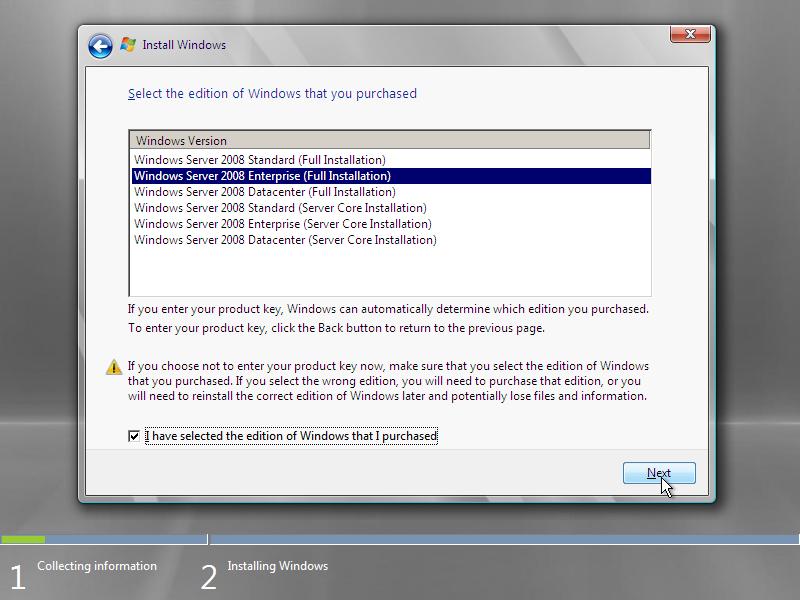
Task: Select Windows Server 2008 Enterprise (Full Installation)
Action: tap(391, 176)
